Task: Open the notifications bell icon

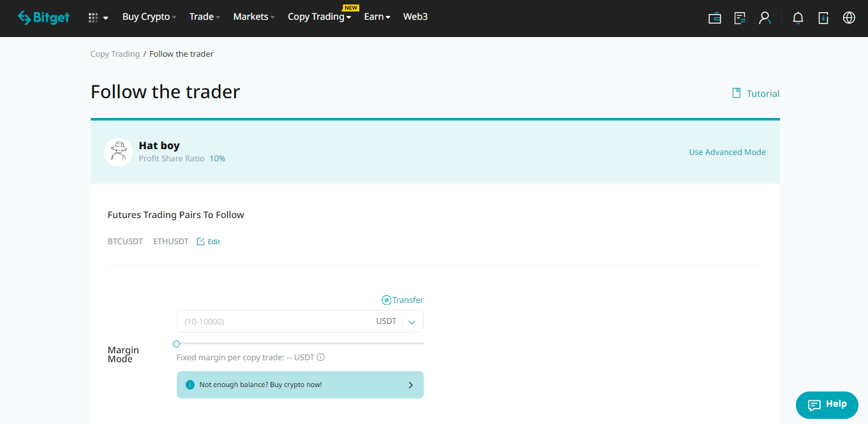Action: [x=798, y=18]
